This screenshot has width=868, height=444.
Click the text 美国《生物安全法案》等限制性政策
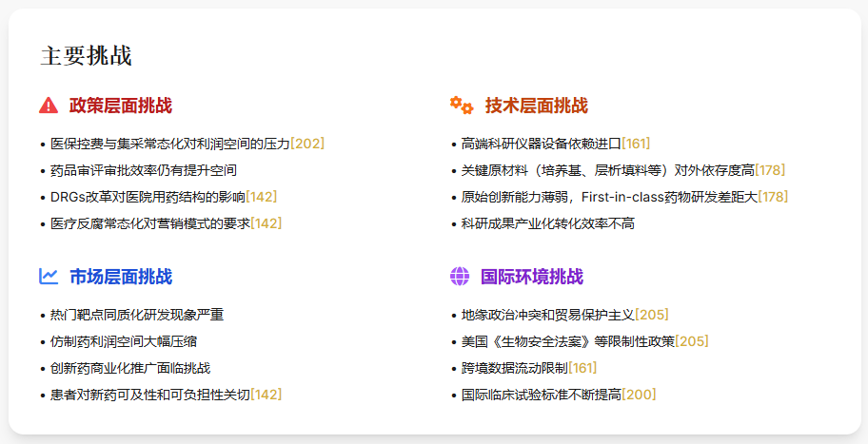(567, 341)
